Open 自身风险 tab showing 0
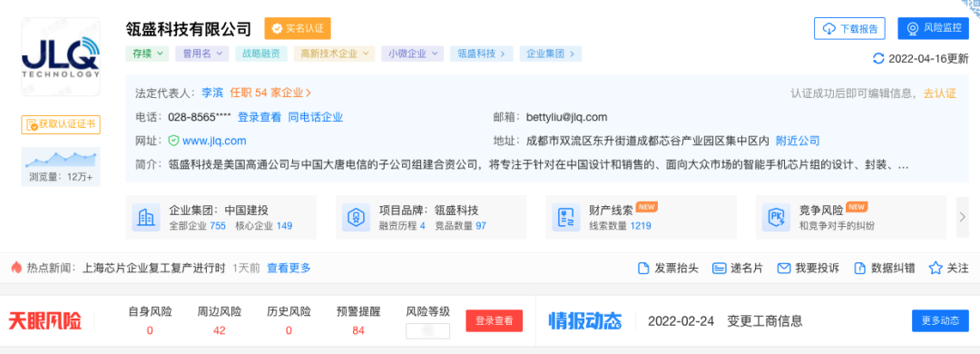The height and width of the screenshot is (354, 980). click(150, 320)
